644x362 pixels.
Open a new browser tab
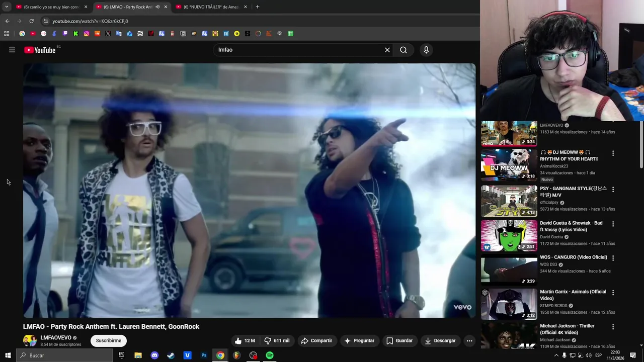(x=258, y=7)
